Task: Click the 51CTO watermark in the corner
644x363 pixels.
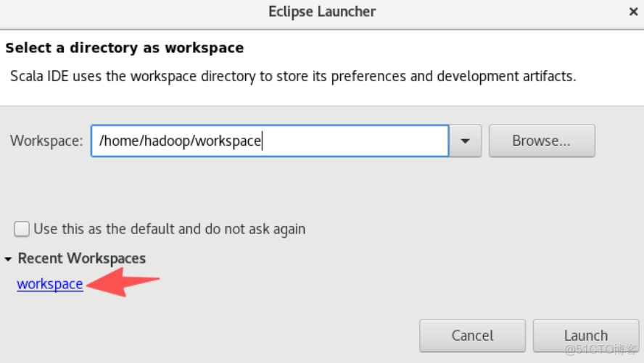Action: click(599, 350)
